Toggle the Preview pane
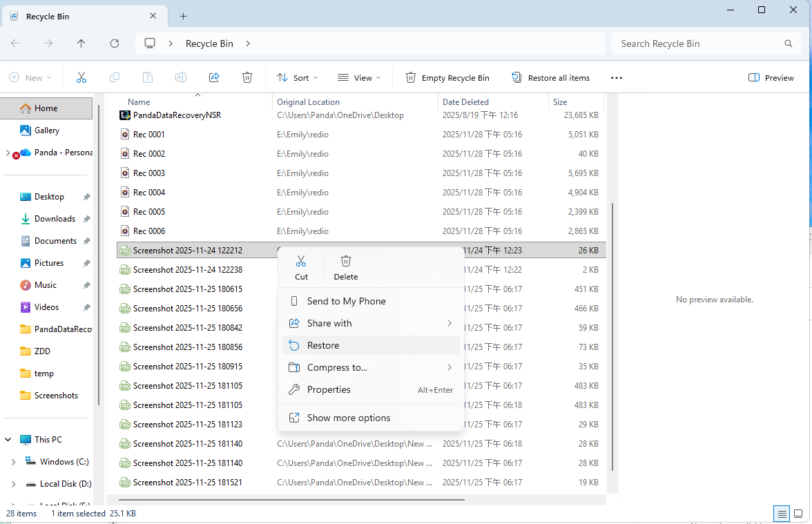Viewport: 812px width, 524px height. click(x=771, y=77)
